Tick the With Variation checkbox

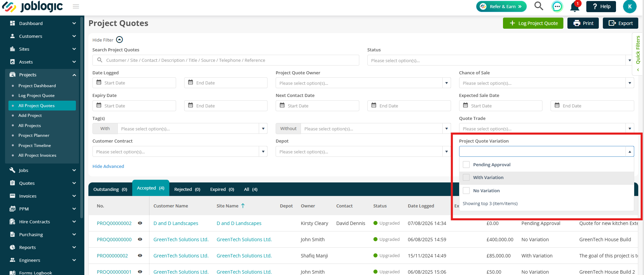coord(466,177)
